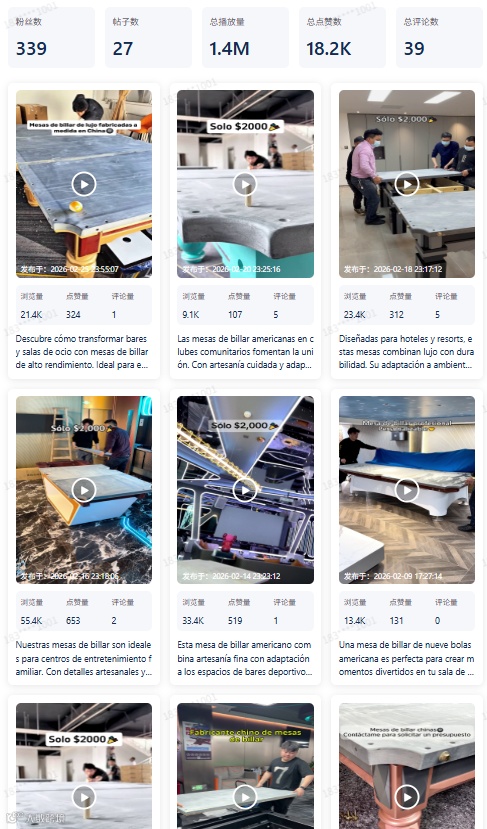Open description starting 'Diseñadas para hoteles y resorts'
487x829 pixels.
(x=407, y=352)
